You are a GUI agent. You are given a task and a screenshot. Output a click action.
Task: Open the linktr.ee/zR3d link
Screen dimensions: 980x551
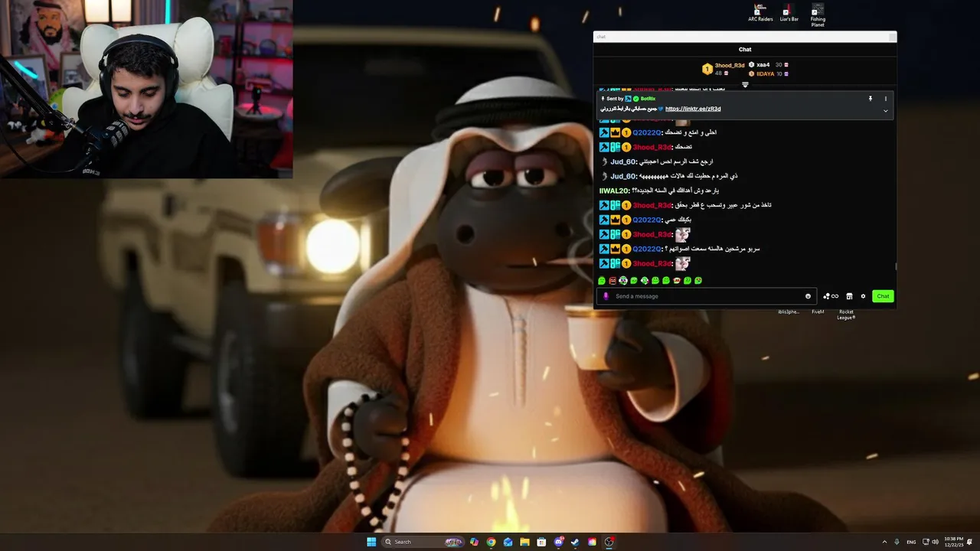[693, 109]
